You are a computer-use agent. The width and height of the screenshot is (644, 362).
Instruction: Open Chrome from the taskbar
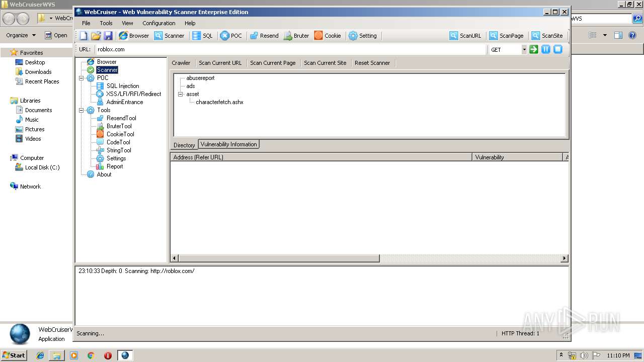91,355
